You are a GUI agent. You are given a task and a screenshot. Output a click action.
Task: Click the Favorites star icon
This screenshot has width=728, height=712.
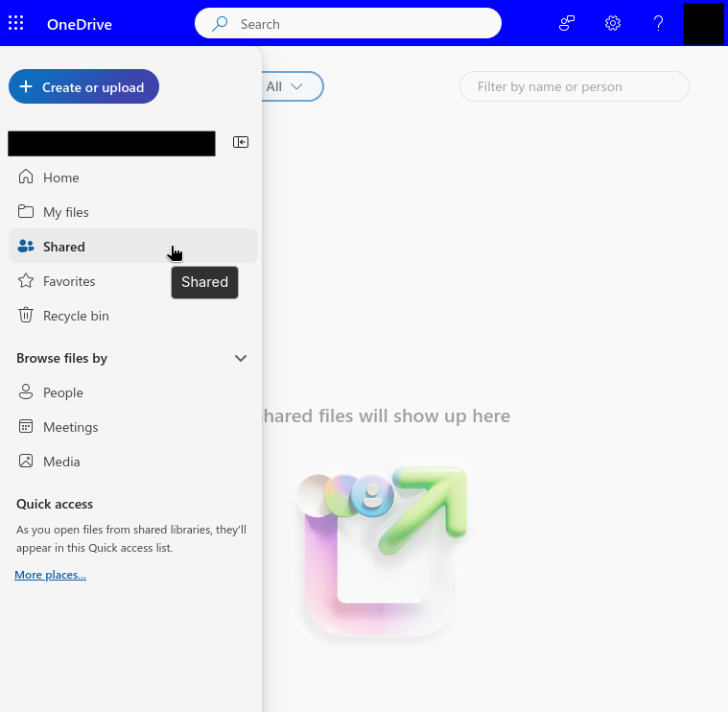click(x=26, y=280)
